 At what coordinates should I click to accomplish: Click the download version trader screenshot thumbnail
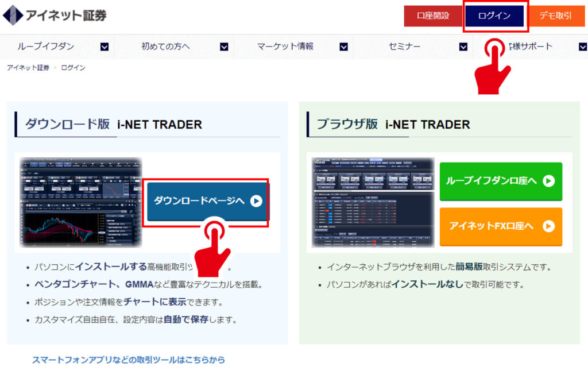[x=81, y=202]
